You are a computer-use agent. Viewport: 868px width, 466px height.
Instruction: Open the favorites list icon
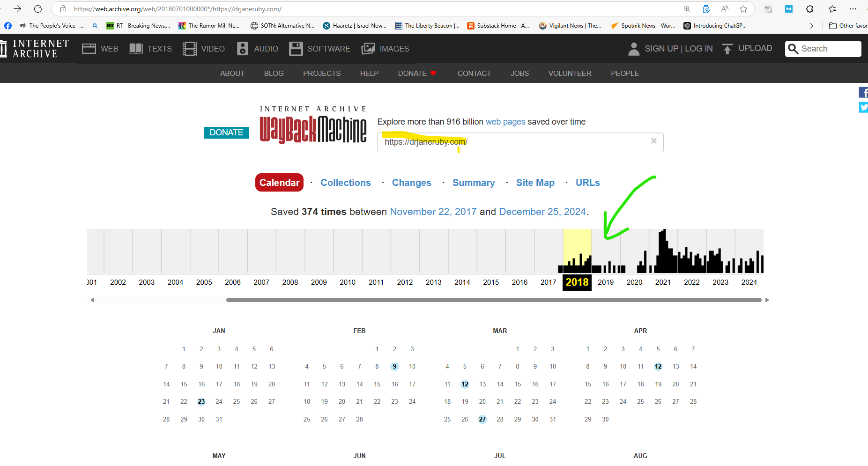(x=832, y=9)
